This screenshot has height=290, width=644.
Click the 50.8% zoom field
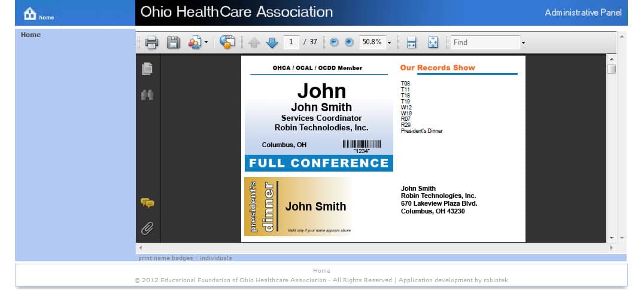tap(372, 42)
